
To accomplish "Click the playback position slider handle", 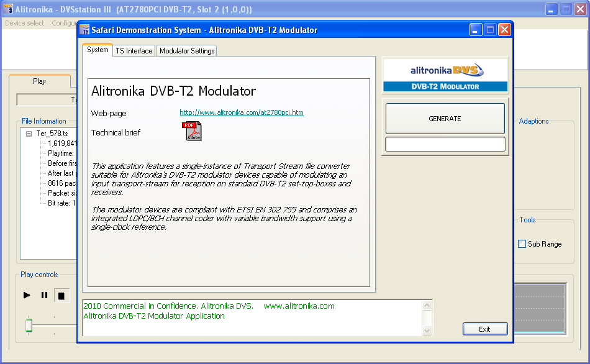I will 29,325.
